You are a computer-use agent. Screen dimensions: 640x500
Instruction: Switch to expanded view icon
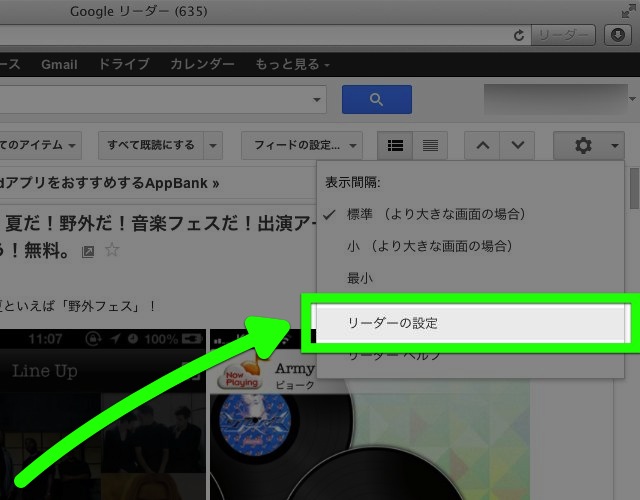tap(395, 145)
